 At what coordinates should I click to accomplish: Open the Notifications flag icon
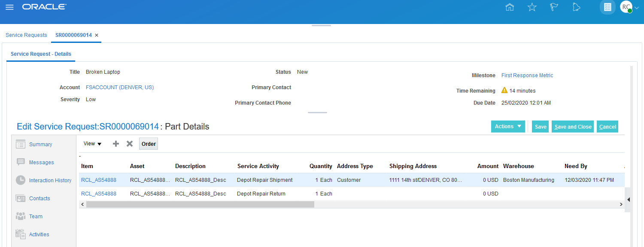(x=554, y=7)
